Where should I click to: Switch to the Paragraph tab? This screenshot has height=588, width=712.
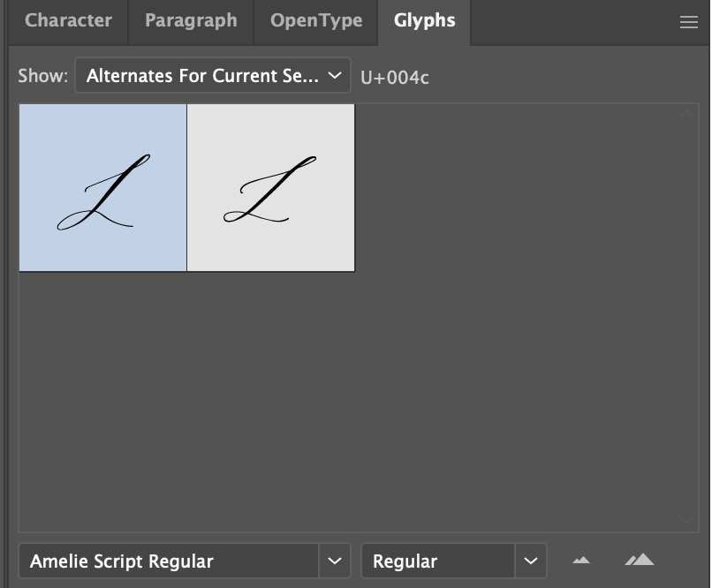click(191, 21)
